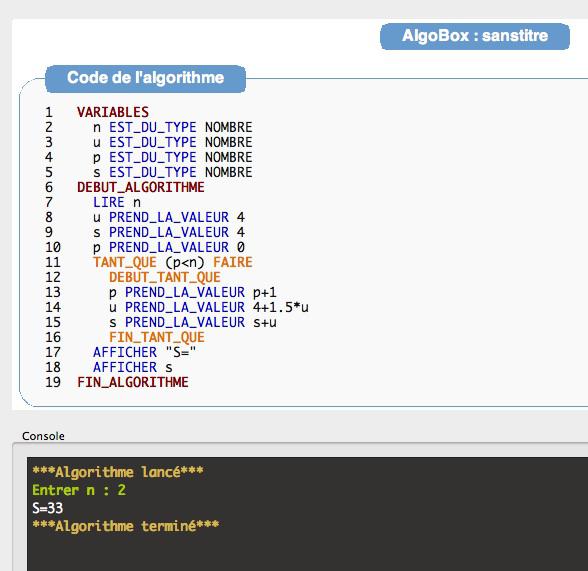The width and height of the screenshot is (588, 571).
Task: Click the Console label
Action: 43,436
